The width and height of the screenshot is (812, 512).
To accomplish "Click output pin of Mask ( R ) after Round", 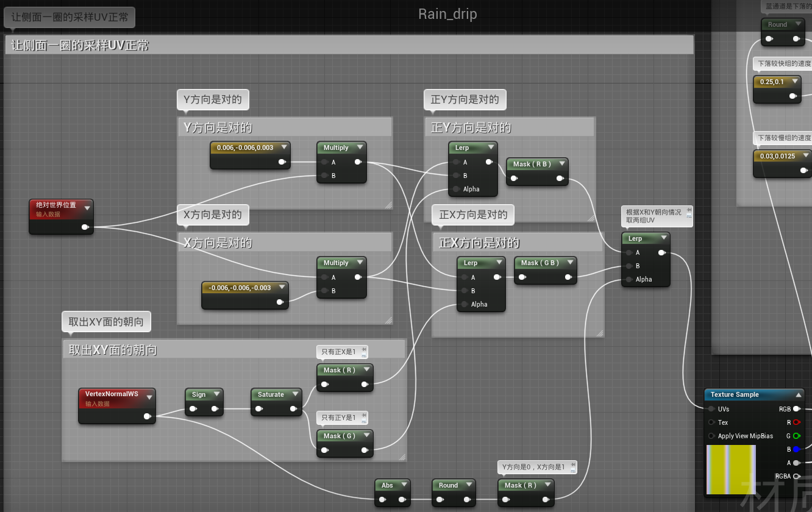I will pyautogui.click(x=546, y=500).
